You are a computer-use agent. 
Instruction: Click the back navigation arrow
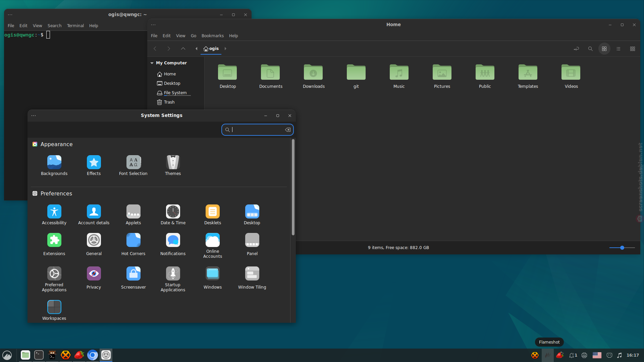pyautogui.click(x=155, y=49)
